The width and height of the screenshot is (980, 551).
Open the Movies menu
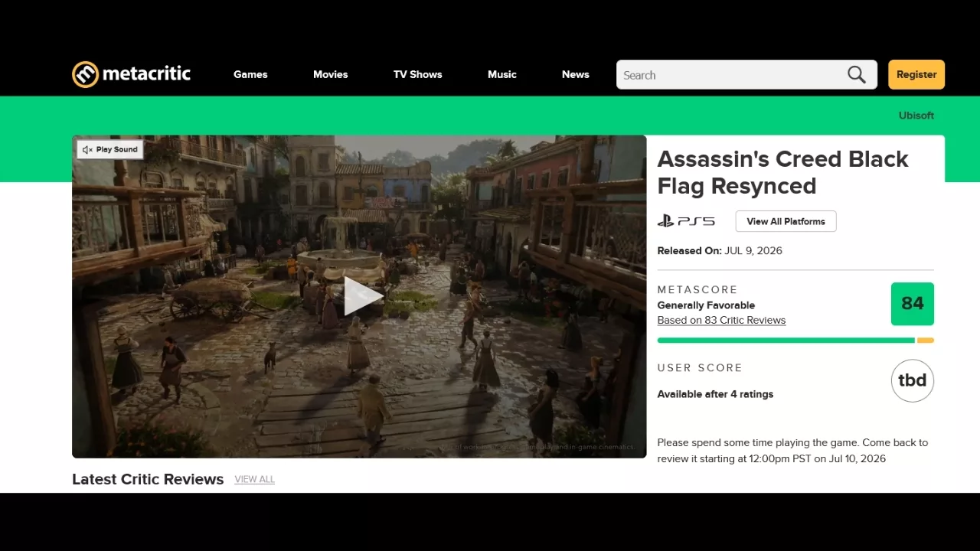[331, 74]
